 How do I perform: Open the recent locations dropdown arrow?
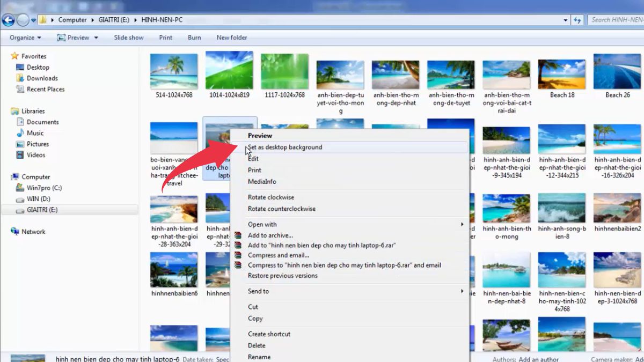click(x=33, y=20)
